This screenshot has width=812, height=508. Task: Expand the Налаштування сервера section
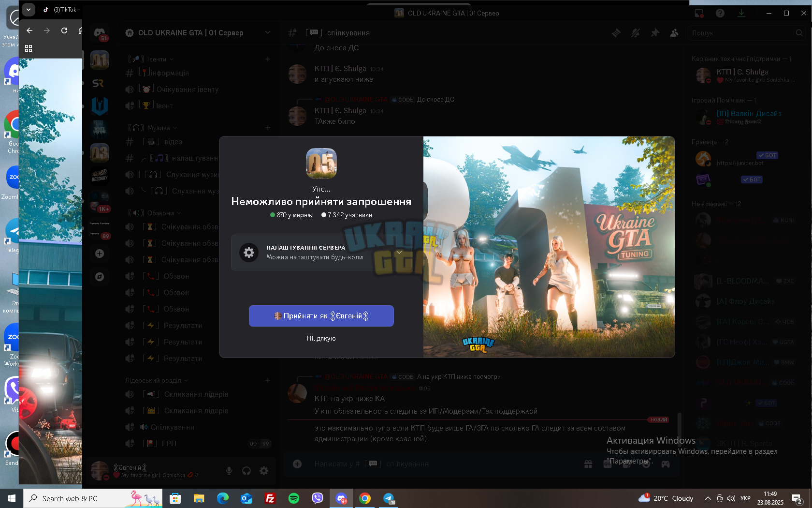click(x=321, y=253)
